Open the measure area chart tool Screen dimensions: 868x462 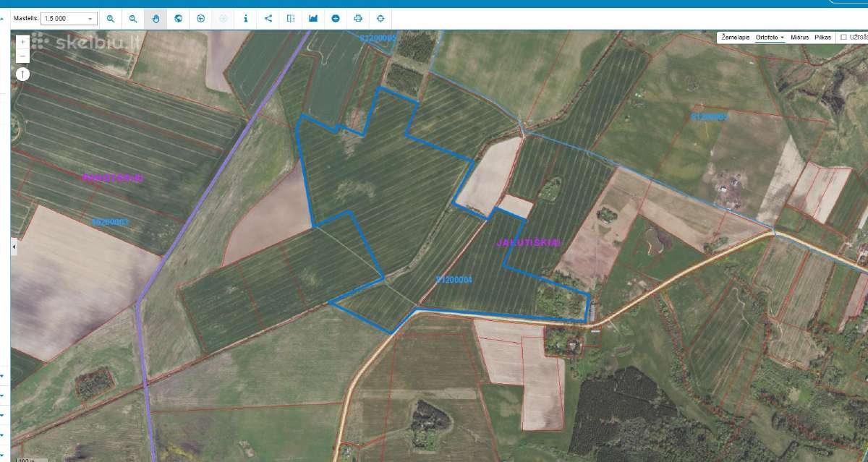313,19
